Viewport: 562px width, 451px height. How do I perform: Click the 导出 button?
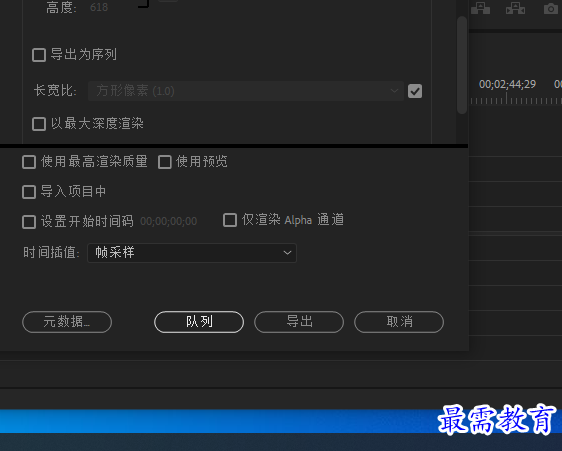[x=299, y=322]
